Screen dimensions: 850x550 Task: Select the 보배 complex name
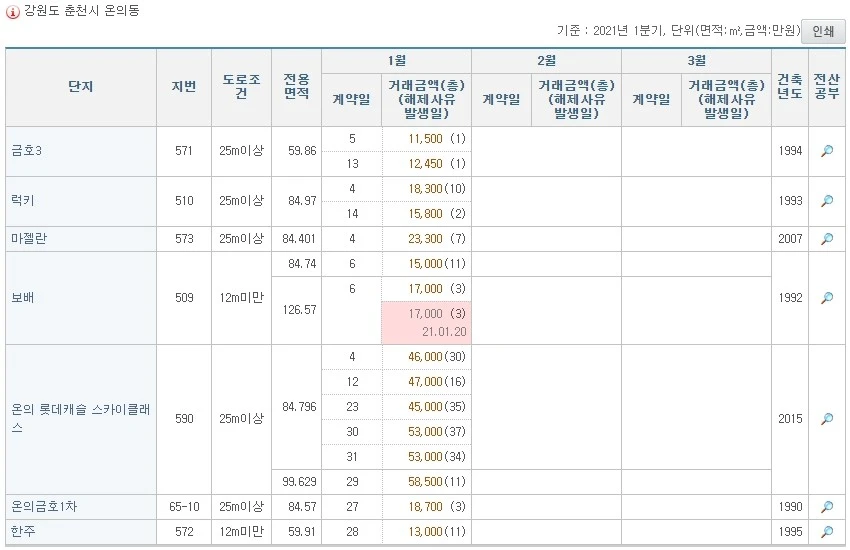[x=23, y=297]
